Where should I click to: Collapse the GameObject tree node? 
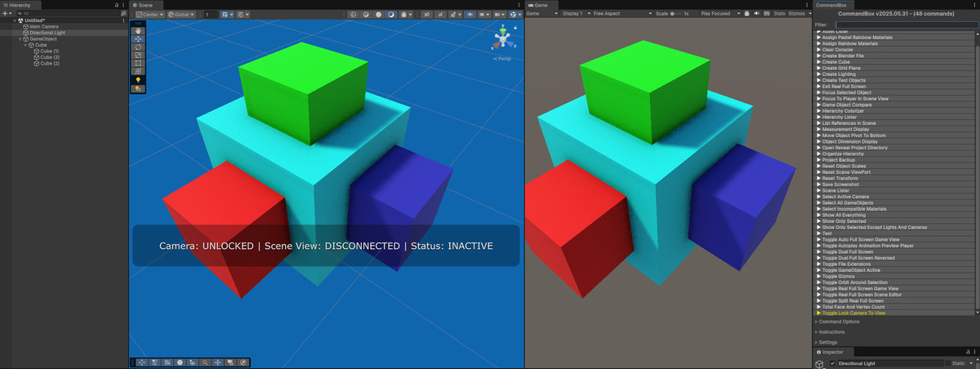(20, 38)
